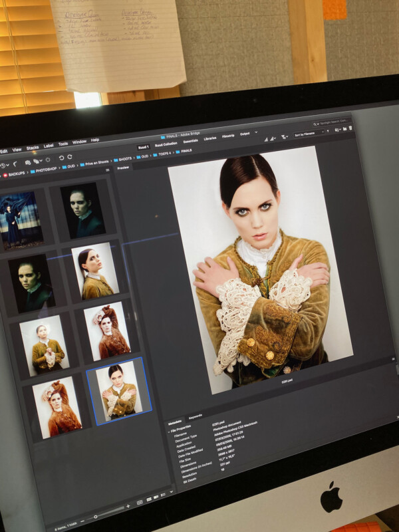The image size is (399, 532).
Task: Go to PHOTOSHOP folder in path bar
Action: [x=43, y=170]
